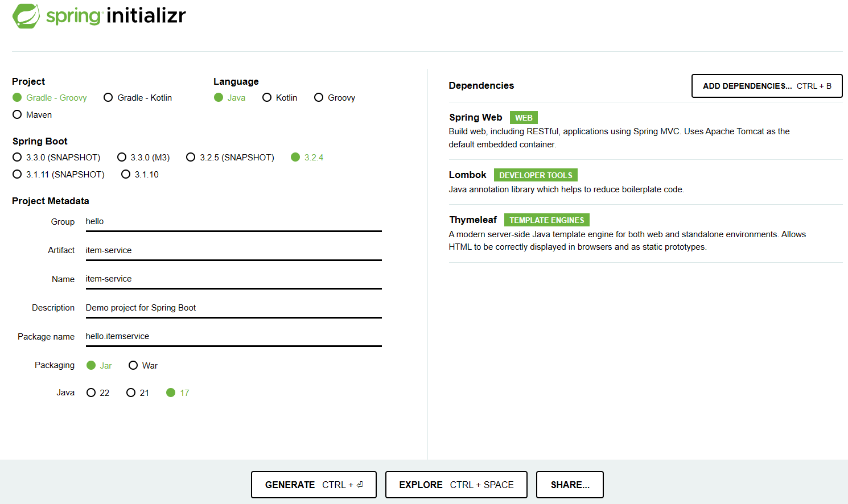Image resolution: width=848 pixels, height=504 pixels.
Task: Click the Dependencies heading
Action: (x=481, y=86)
